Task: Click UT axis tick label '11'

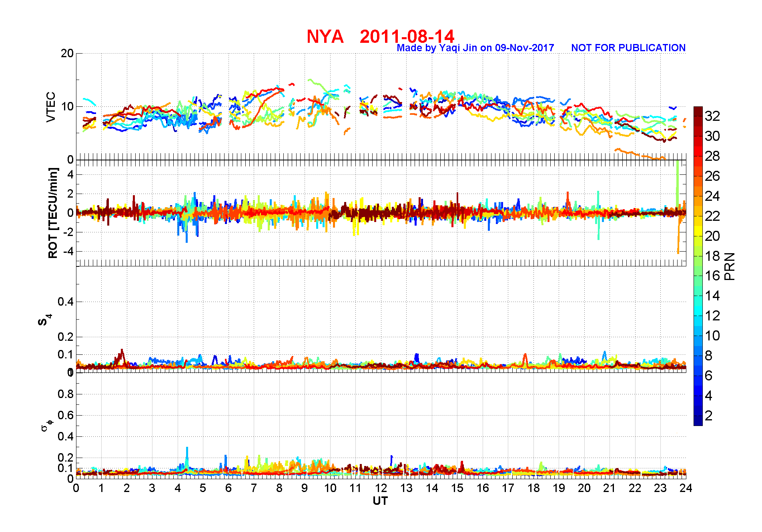Action: tap(355, 488)
